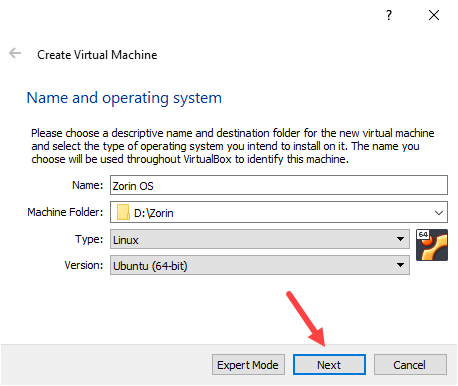The height and width of the screenshot is (386, 458).
Task: Click Next to continue
Action: coord(329,365)
